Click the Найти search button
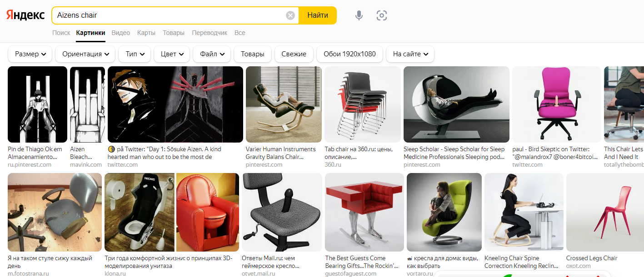The height and width of the screenshot is (277, 644). [x=318, y=15]
